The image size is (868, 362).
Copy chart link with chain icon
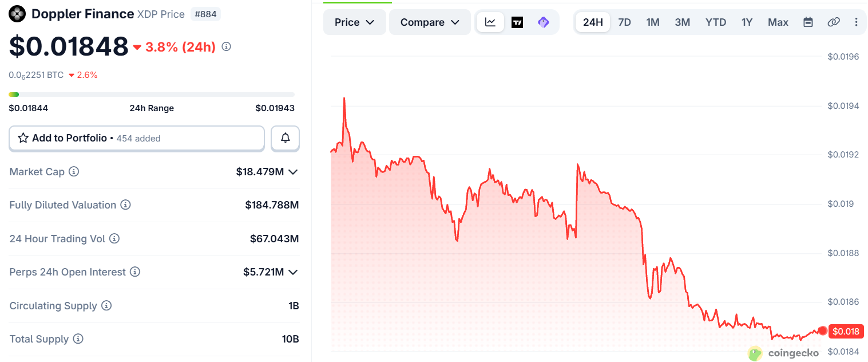click(834, 22)
